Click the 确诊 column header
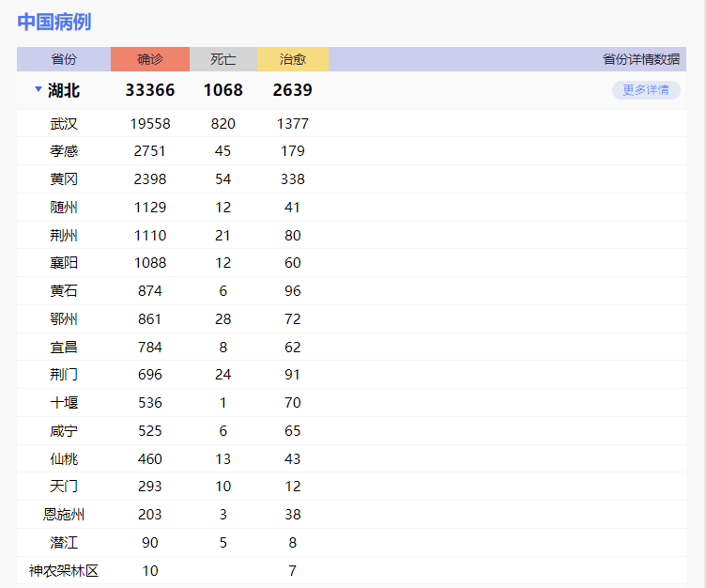This screenshot has height=588, width=706. pyautogui.click(x=150, y=59)
